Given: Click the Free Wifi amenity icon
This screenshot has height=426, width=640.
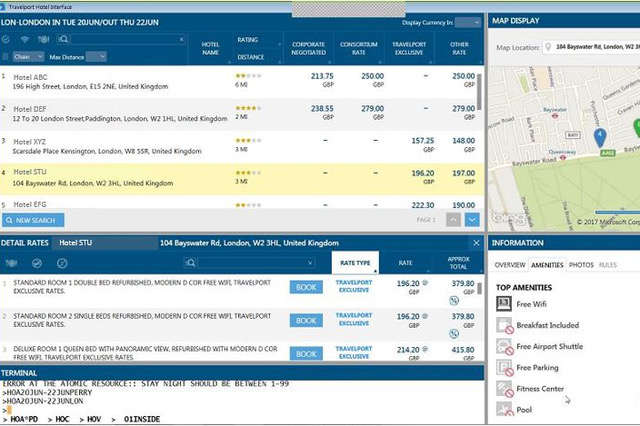Looking at the screenshot, I should pos(504,304).
